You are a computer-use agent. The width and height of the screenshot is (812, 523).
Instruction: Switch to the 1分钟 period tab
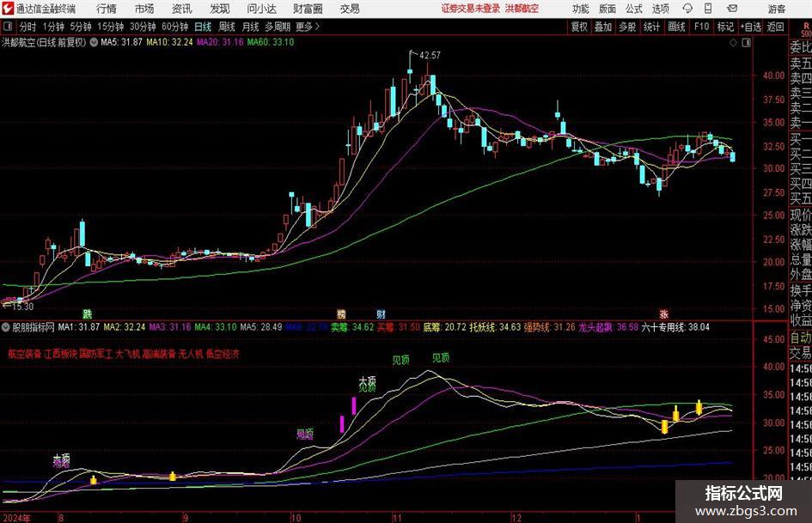tap(52, 27)
